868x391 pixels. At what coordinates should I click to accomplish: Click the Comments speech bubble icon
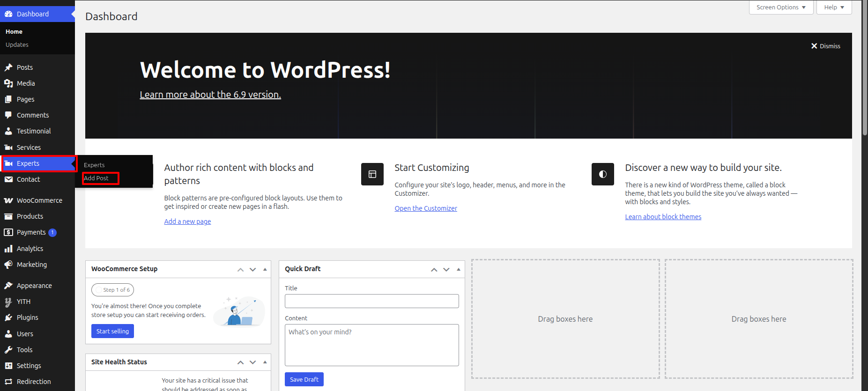click(8, 115)
